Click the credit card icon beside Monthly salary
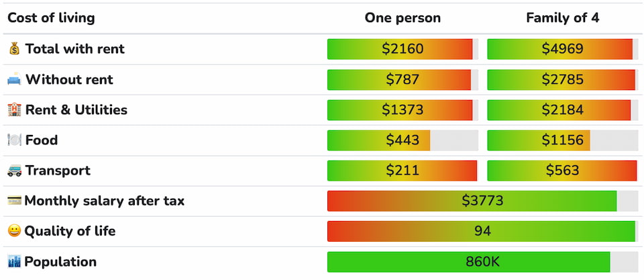This screenshot has width=644, height=280. point(14,201)
